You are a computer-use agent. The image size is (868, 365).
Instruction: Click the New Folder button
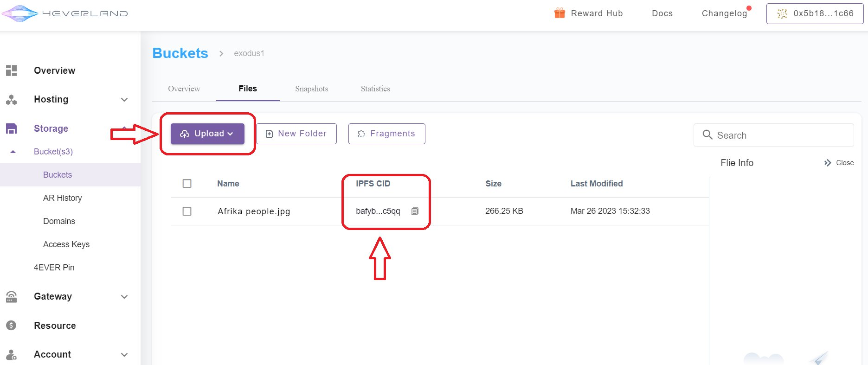(x=296, y=134)
